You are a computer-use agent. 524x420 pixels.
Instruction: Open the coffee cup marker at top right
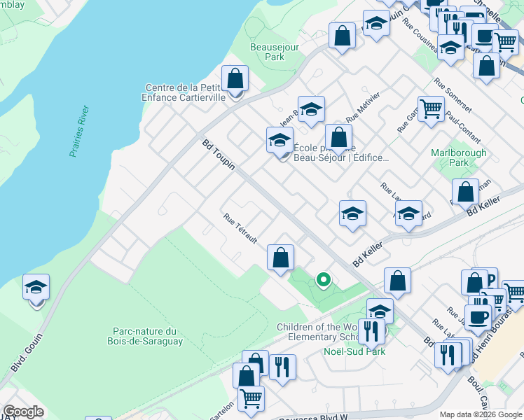click(x=484, y=36)
